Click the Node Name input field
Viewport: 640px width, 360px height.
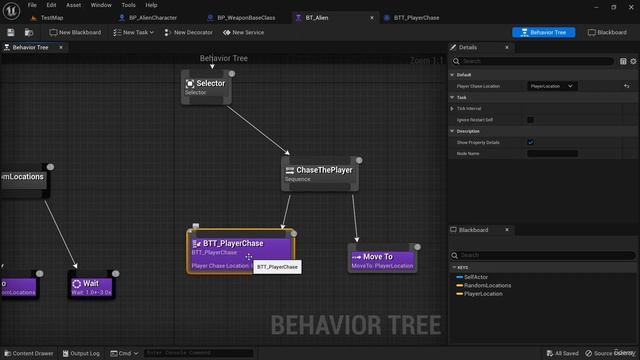(x=552, y=153)
